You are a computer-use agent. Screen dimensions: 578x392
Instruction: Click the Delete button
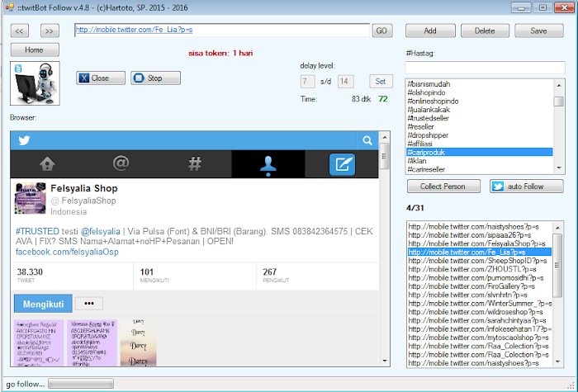click(485, 31)
